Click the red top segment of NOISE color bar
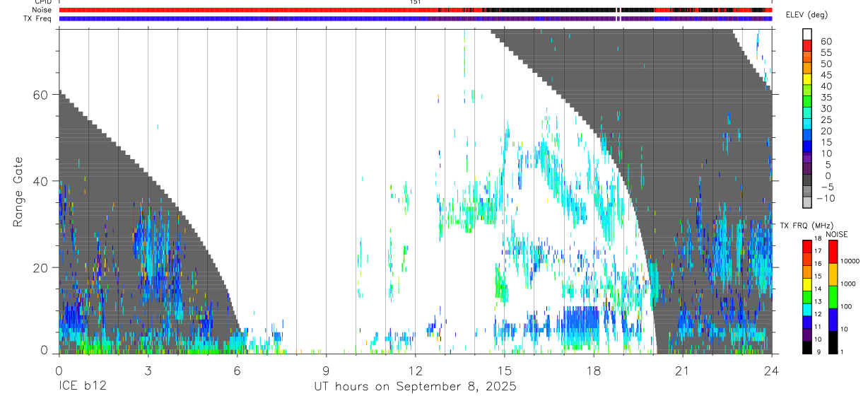868x401 pixels. [x=833, y=252]
